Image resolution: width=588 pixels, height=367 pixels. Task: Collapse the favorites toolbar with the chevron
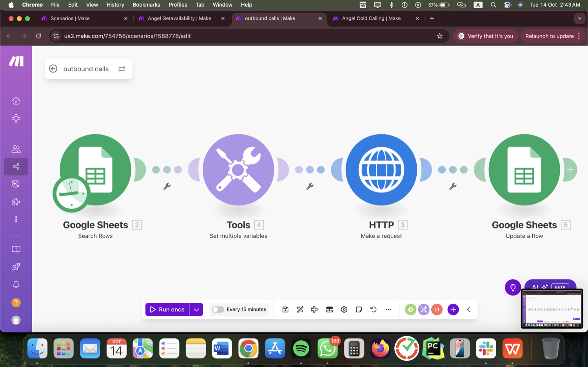pos(469,309)
